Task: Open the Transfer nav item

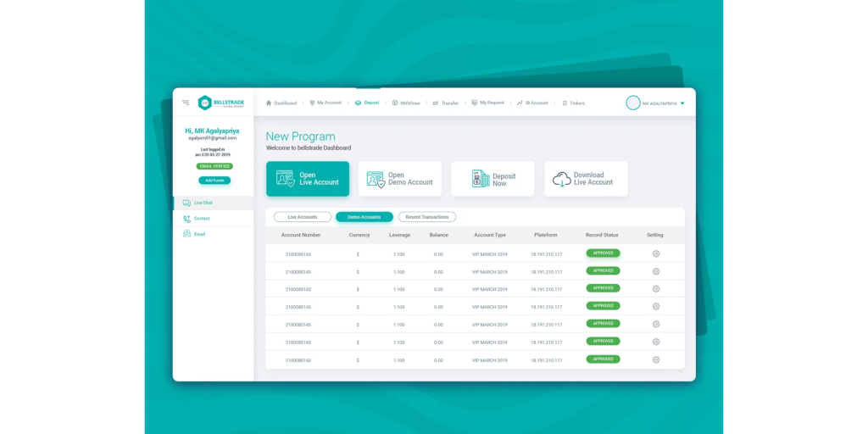Action: 446,103
